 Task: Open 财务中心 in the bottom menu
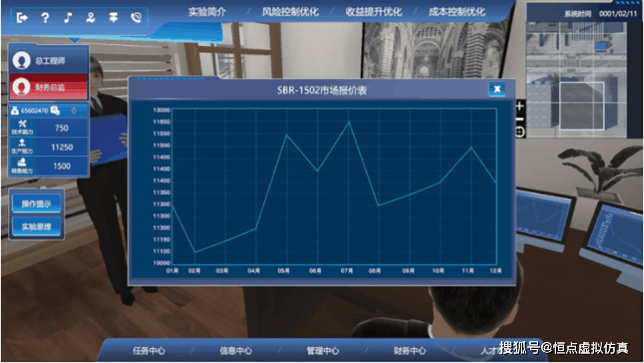[x=410, y=351]
